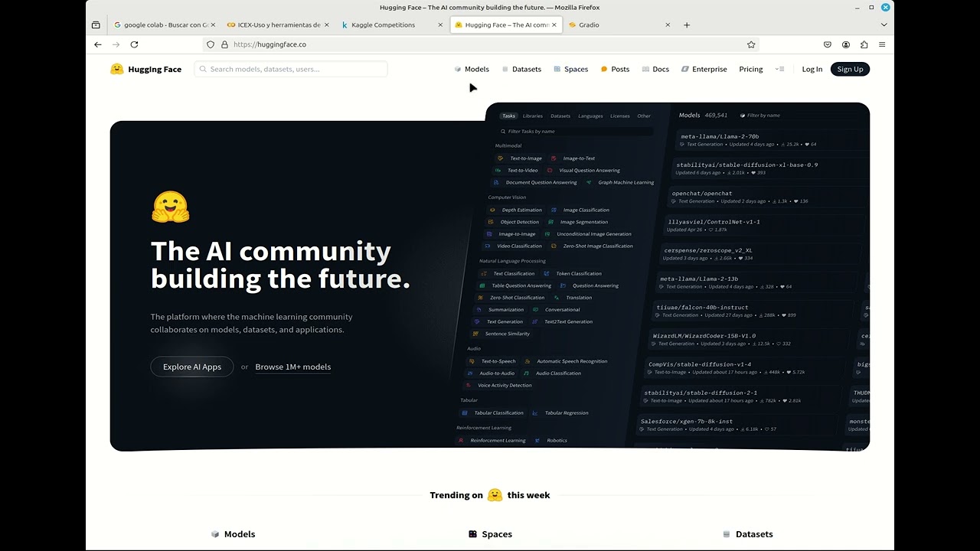The image size is (980, 551).
Task: Click the Enterprise icon in the navbar
Action: click(x=685, y=69)
